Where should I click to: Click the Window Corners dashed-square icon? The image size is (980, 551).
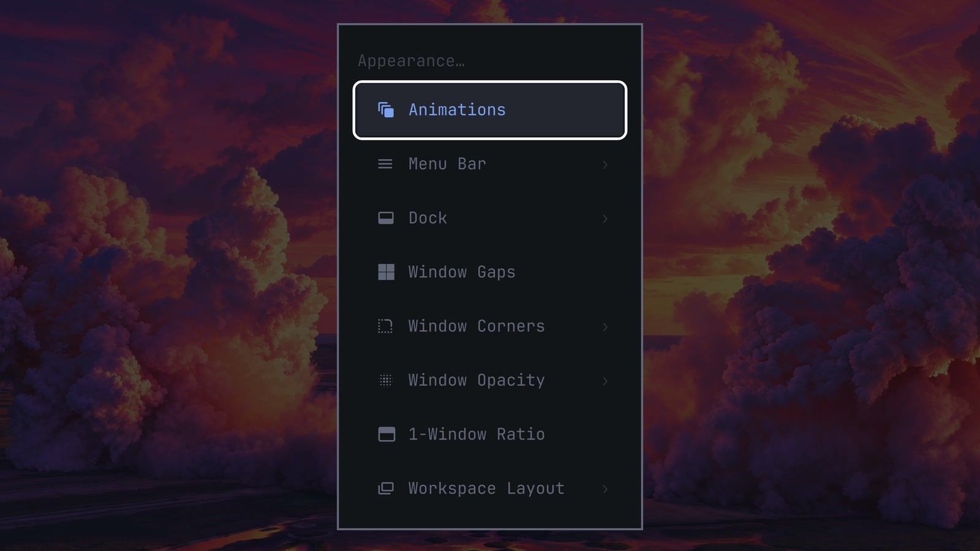coord(385,326)
